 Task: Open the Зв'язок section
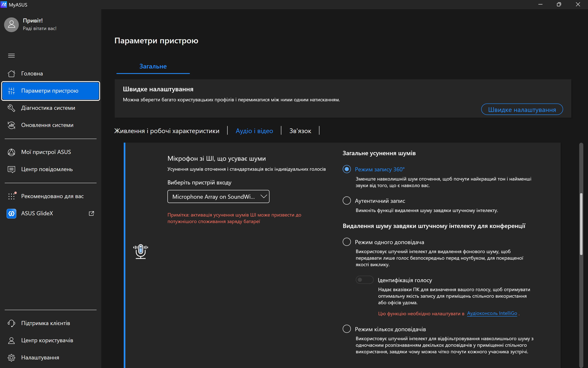300,131
